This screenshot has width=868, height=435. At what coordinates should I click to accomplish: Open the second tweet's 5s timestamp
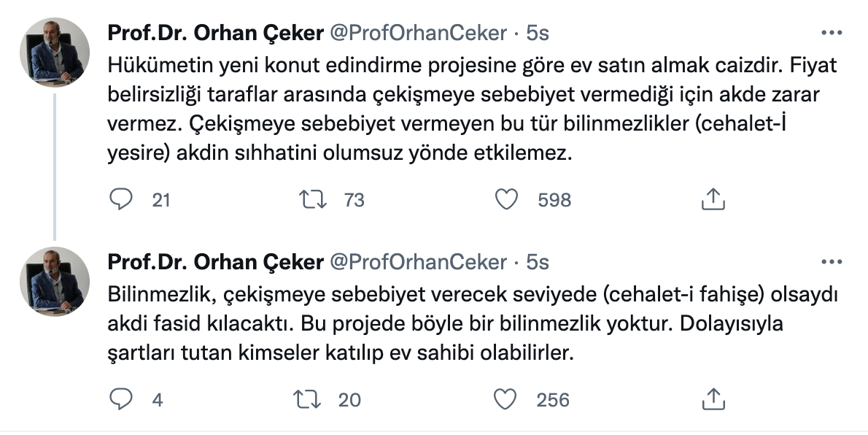coord(538,261)
